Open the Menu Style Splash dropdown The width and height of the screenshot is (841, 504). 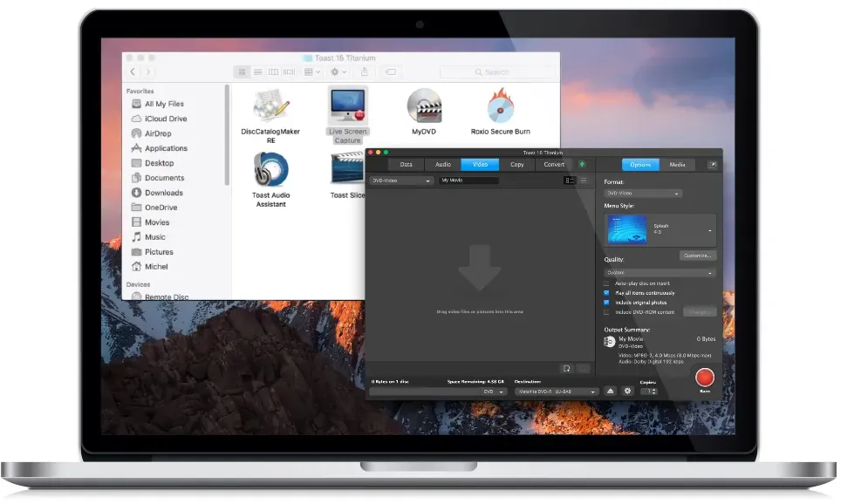coord(660,229)
